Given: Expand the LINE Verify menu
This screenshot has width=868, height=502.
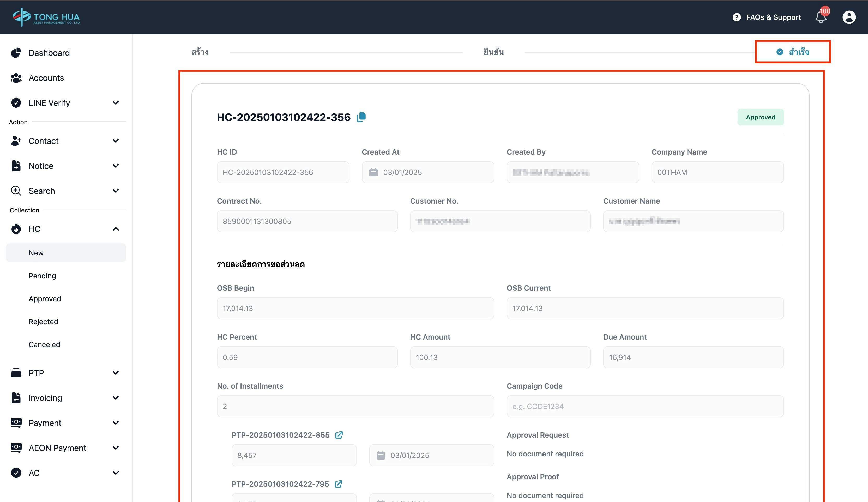Looking at the screenshot, I should pos(116,103).
